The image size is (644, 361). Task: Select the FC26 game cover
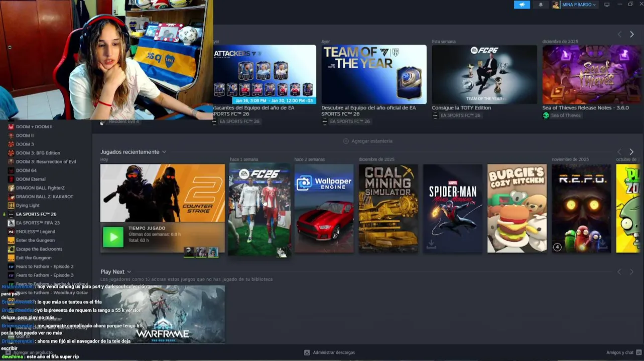pos(260,210)
